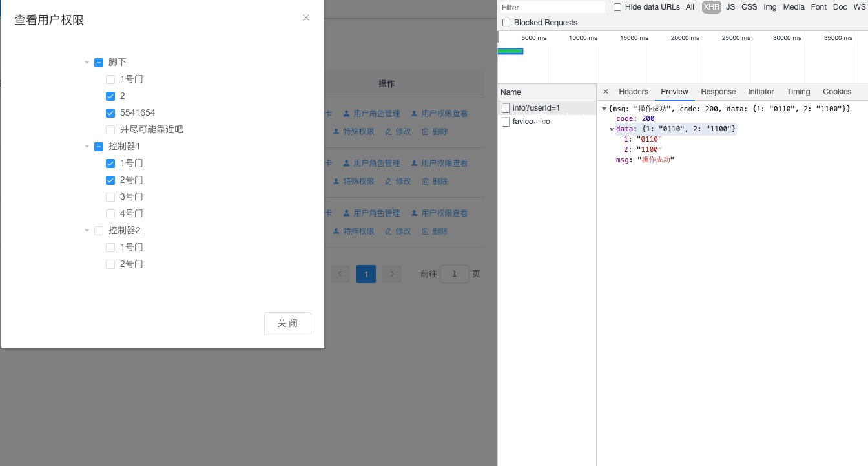
Task: Check 2号门 under 控制器2
Action: tap(110, 264)
